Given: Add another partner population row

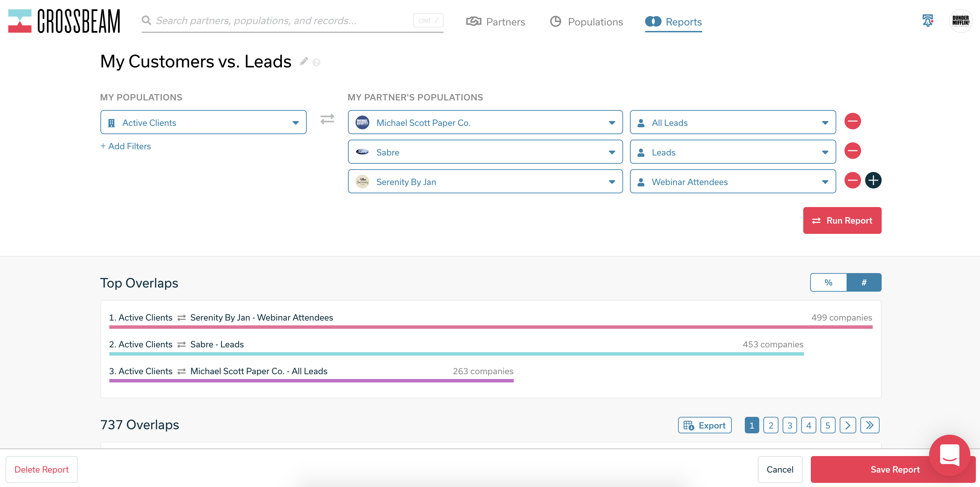Looking at the screenshot, I should pos(873,180).
